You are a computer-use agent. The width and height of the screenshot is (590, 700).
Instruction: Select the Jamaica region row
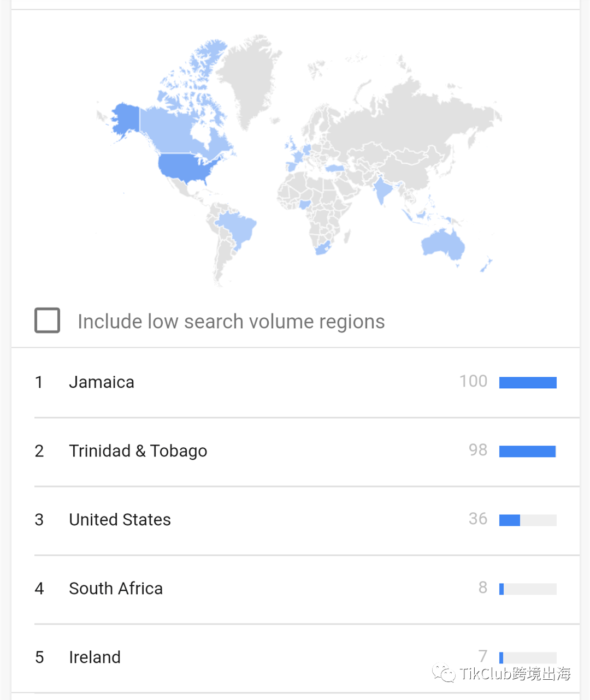tap(296, 382)
